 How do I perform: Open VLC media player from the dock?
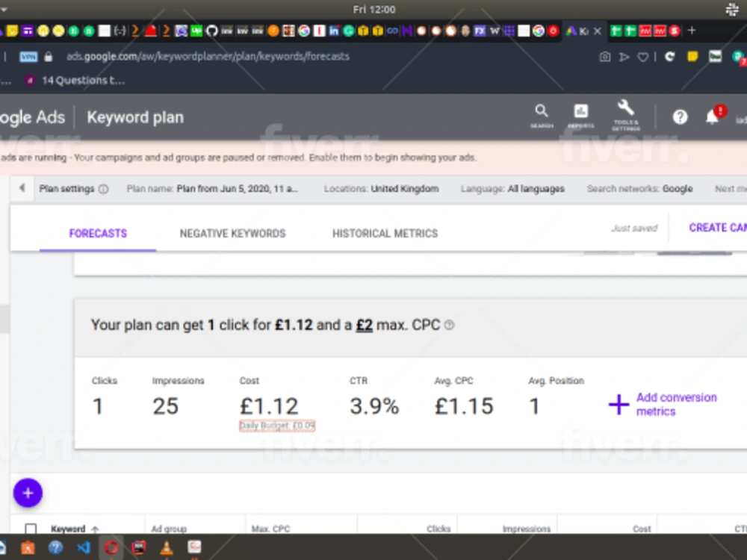click(167, 547)
